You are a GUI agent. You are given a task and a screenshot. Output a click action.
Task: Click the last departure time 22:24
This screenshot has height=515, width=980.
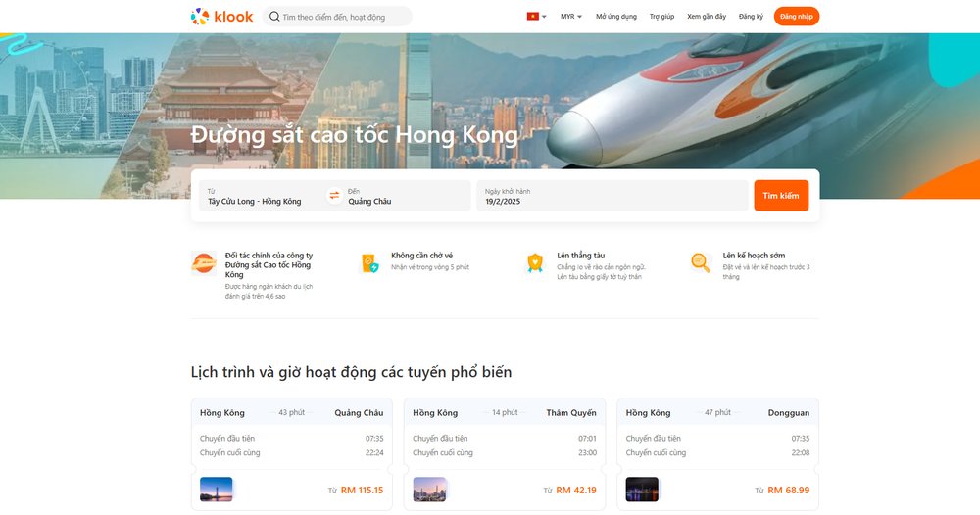[x=374, y=452]
